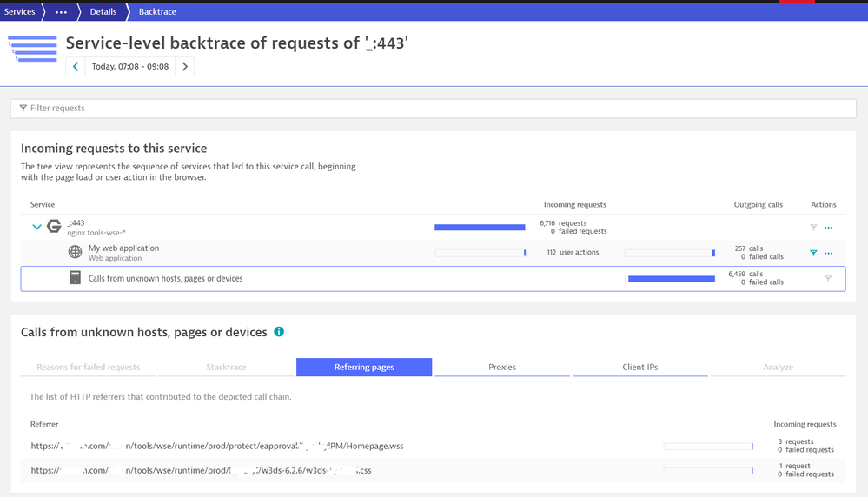Toggle filter on My web application row
868x497 pixels.
(x=813, y=254)
